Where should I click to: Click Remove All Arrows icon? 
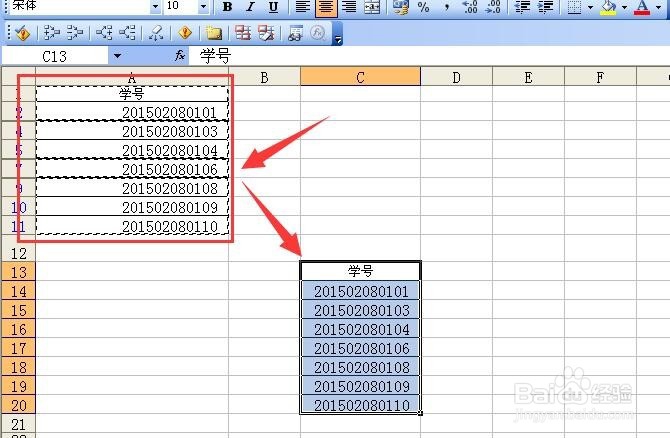(x=156, y=33)
